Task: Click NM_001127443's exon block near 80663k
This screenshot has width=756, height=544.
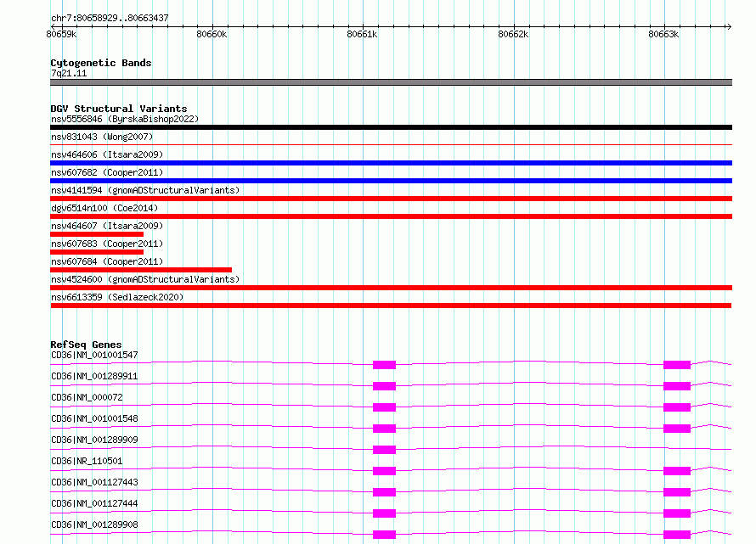Action: pyautogui.click(x=677, y=492)
